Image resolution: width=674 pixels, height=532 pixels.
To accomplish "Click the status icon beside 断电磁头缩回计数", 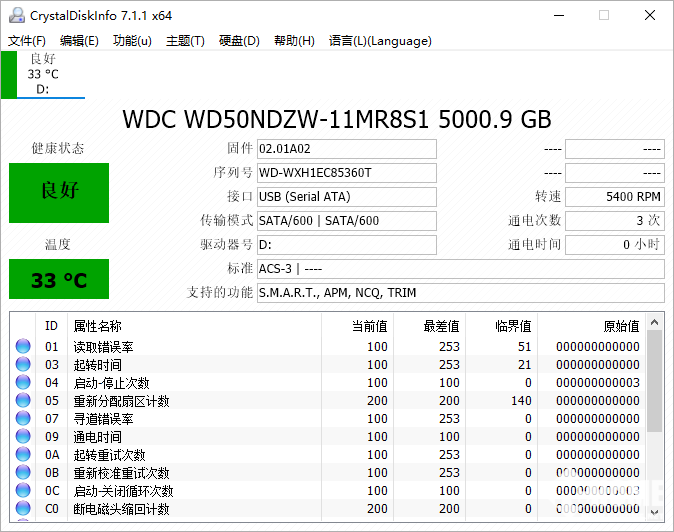I will coord(23,509).
